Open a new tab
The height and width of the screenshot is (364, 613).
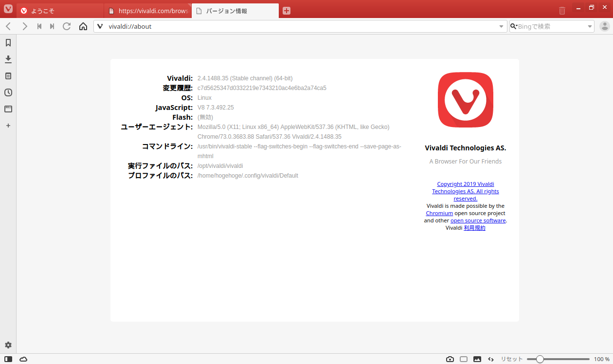pos(287,11)
